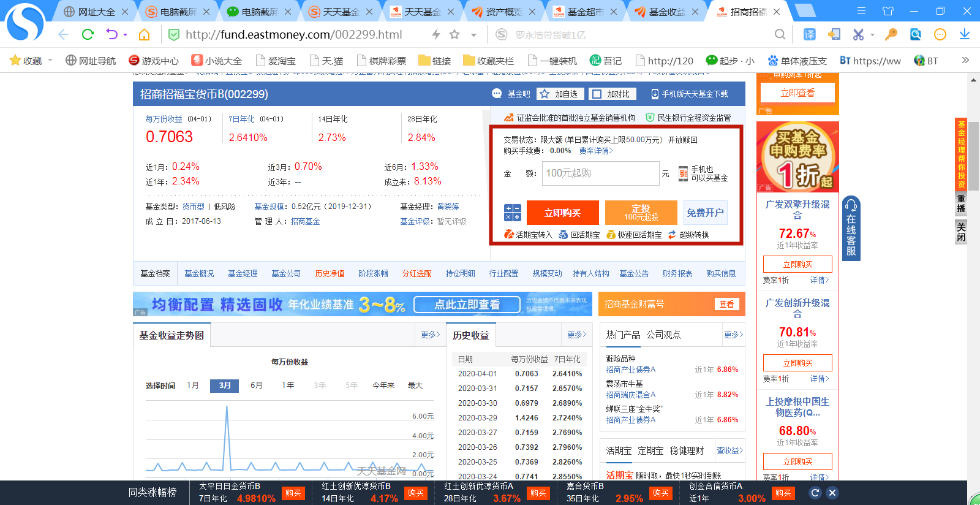The width and height of the screenshot is (980, 505).
Task: Toggle the 加自选 star favorite
Action: point(545,94)
